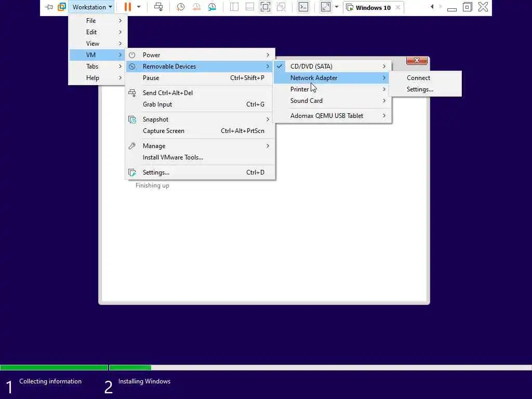Pause the virtual machine from the toolbar
This screenshot has width=532, height=399.
128,7
